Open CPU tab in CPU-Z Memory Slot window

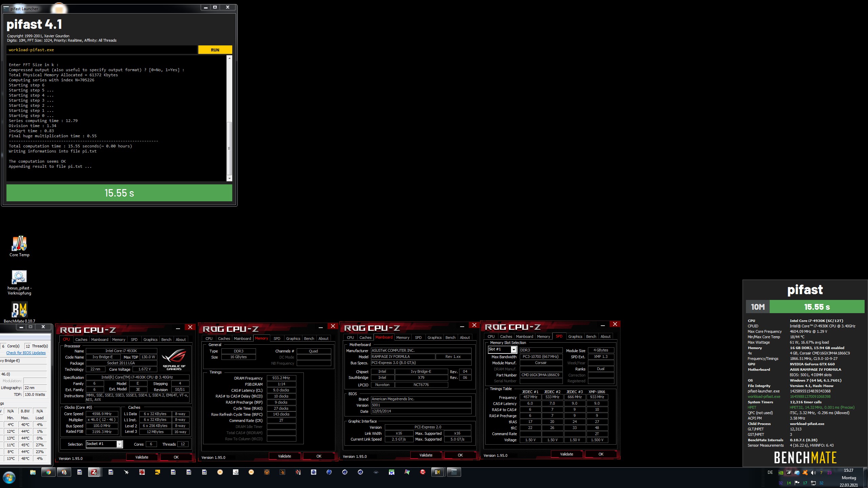(491, 337)
